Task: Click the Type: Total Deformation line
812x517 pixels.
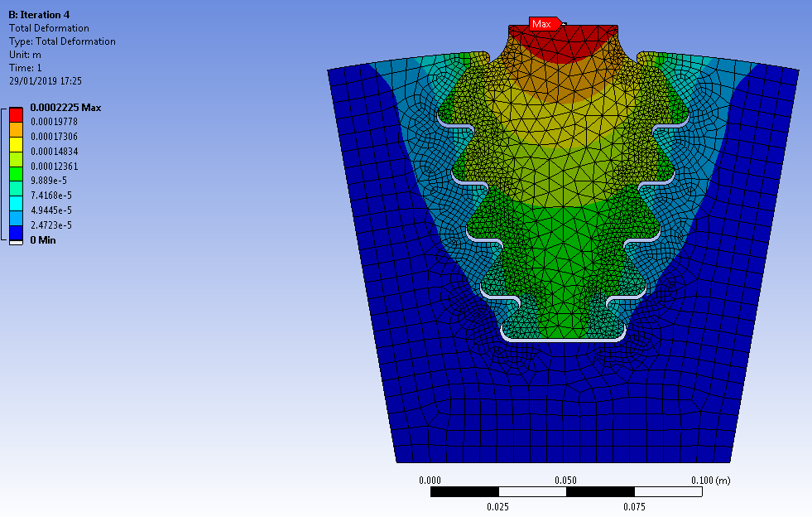Action: (x=62, y=41)
